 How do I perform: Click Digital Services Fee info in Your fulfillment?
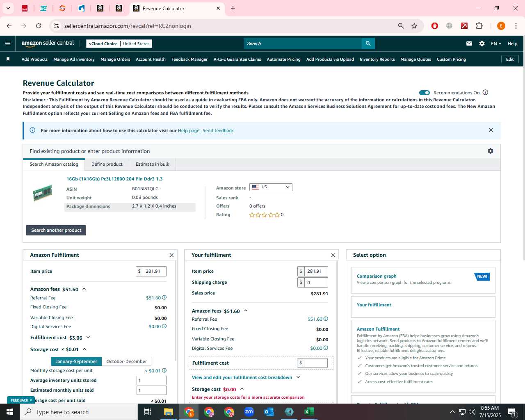tap(326, 348)
